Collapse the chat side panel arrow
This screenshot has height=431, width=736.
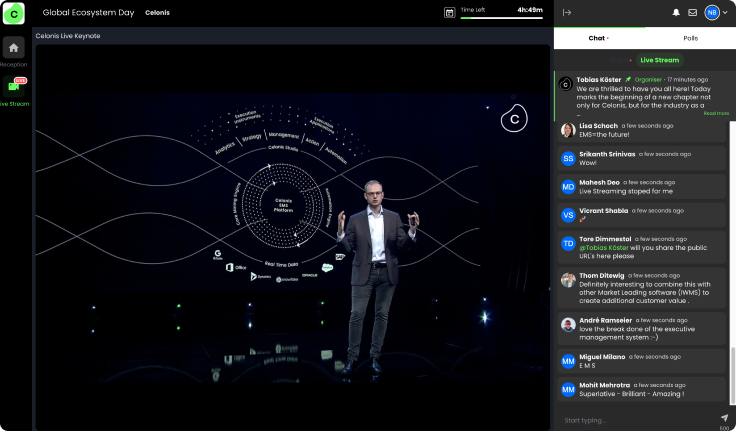567,13
